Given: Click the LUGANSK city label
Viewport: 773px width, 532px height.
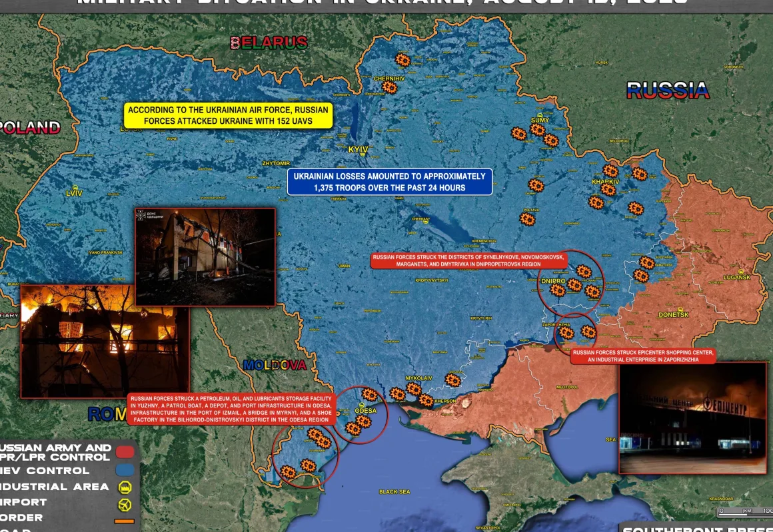Looking at the screenshot, I should [737, 278].
